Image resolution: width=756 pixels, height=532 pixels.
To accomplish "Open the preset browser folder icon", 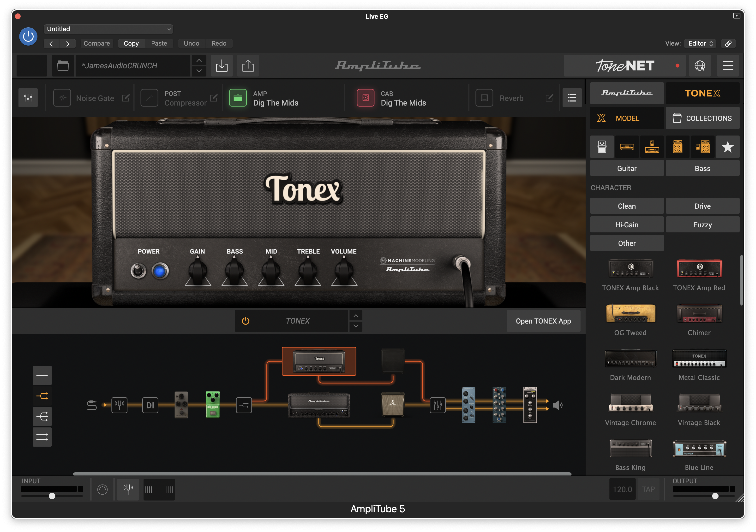I will (63, 66).
